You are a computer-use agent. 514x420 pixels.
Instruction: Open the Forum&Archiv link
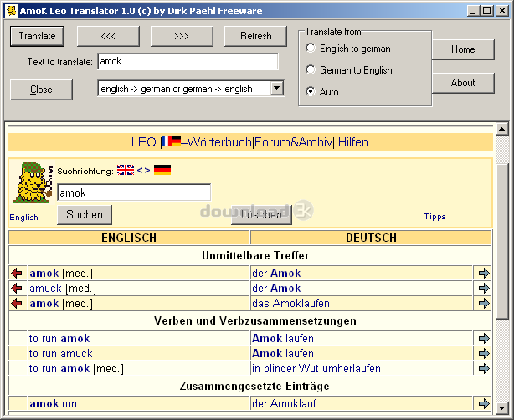point(293,142)
